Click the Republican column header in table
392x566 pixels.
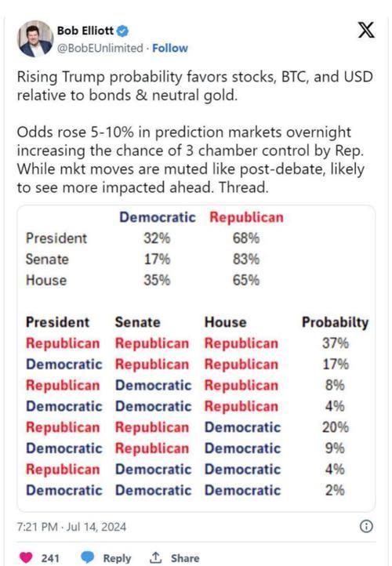pos(246,217)
